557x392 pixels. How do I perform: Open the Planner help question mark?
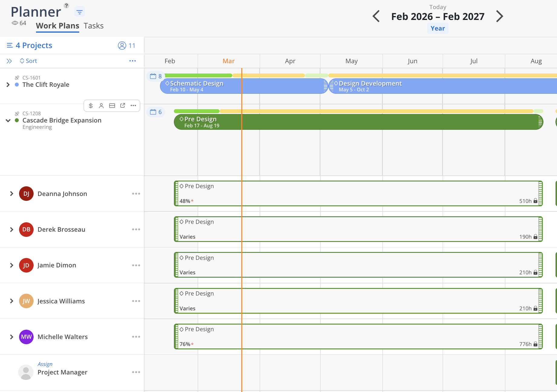[x=67, y=5]
